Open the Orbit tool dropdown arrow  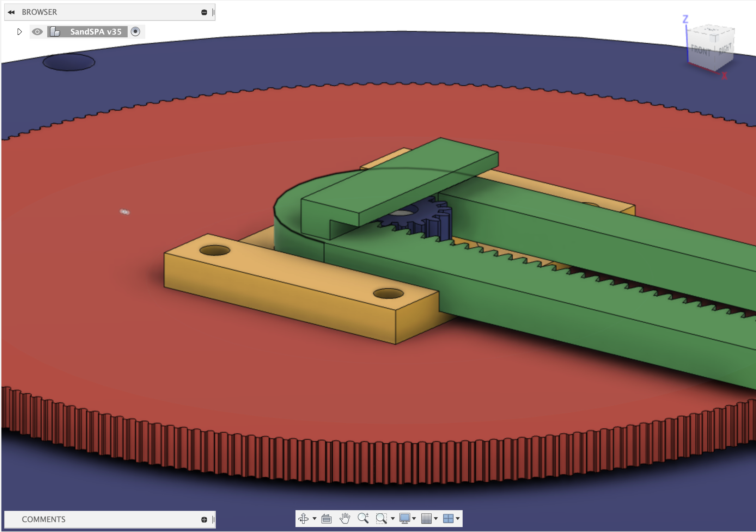(x=314, y=518)
